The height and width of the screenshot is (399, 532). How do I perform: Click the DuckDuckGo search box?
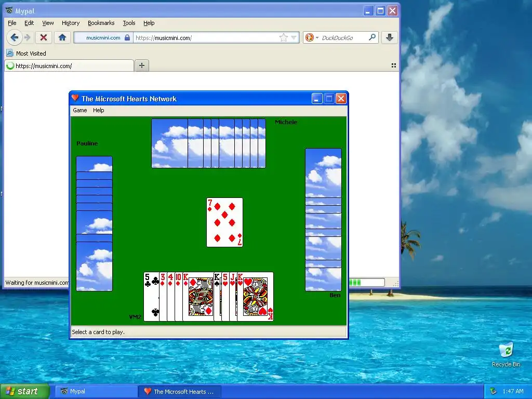click(x=343, y=37)
